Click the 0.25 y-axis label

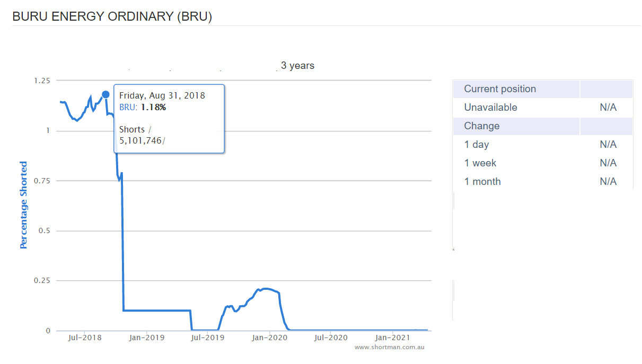(42, 281)
